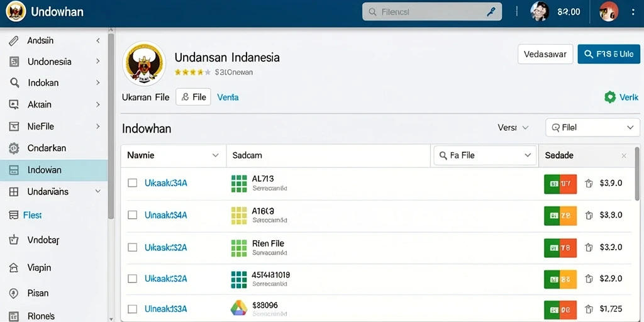The height and width of the screenshot is (322, 644).
Task: Click the pin icon in the top search bar
Action: [x=491, y=12]
